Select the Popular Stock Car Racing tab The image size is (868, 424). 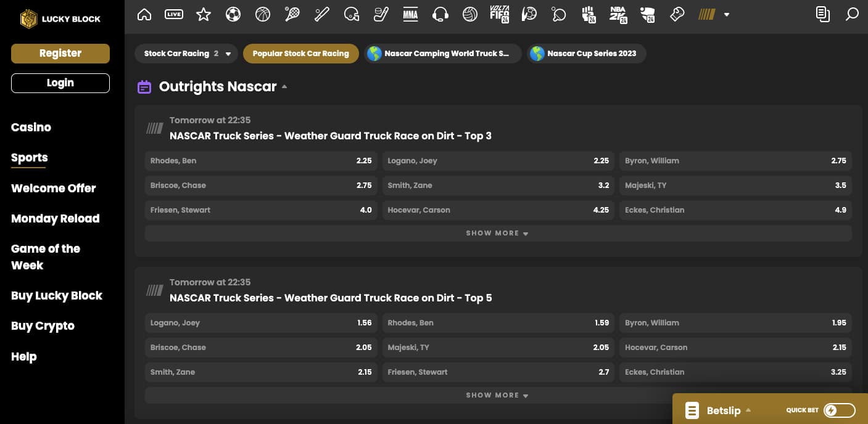tap(301, 54)
